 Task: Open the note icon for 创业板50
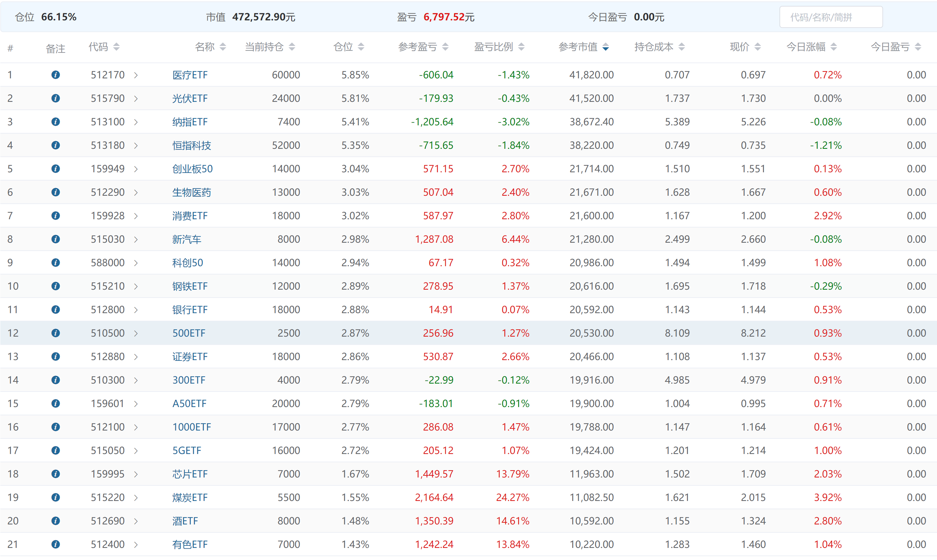pos(56,169)
